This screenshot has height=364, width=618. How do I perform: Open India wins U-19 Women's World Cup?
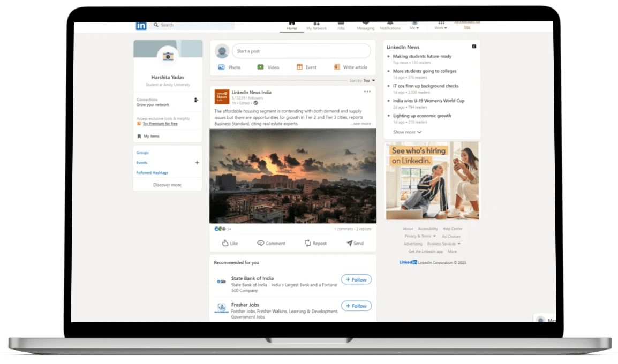[x=428, y=101]
